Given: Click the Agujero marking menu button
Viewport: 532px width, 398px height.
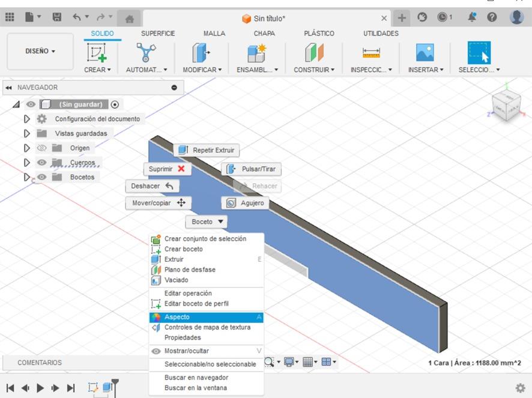Looking at the screenshot, I should tap(246, 203).
